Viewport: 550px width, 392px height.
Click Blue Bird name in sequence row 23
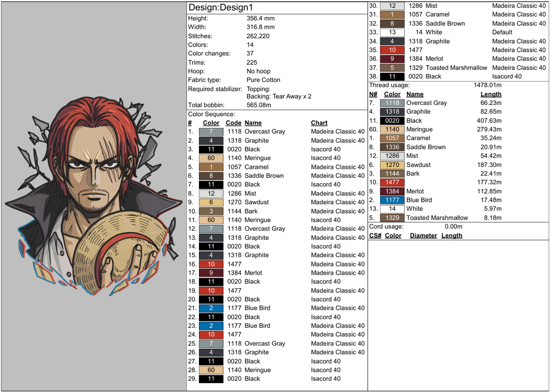point(257,326)
